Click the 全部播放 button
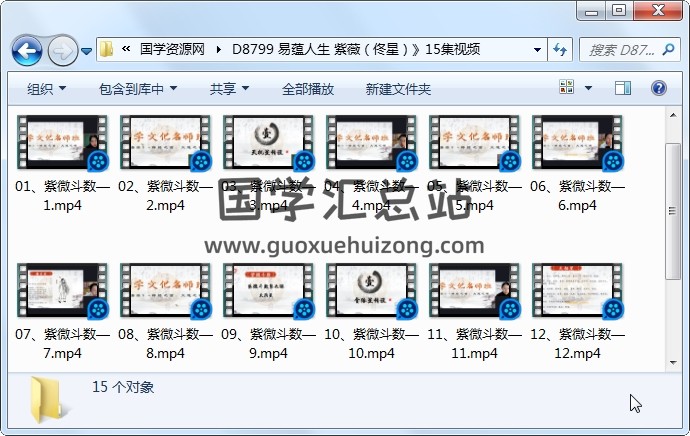690x436 pixels. pos(308,89)
